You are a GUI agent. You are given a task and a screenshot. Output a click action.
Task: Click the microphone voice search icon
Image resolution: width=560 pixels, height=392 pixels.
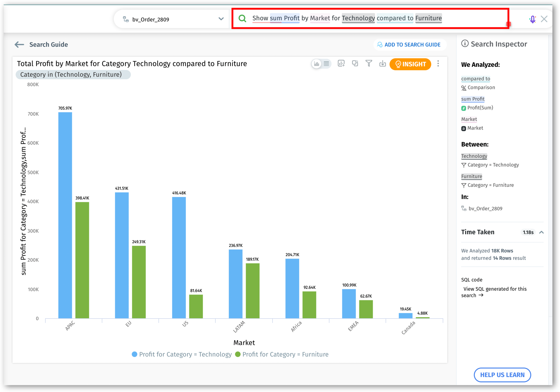click(x=533, y=19)
